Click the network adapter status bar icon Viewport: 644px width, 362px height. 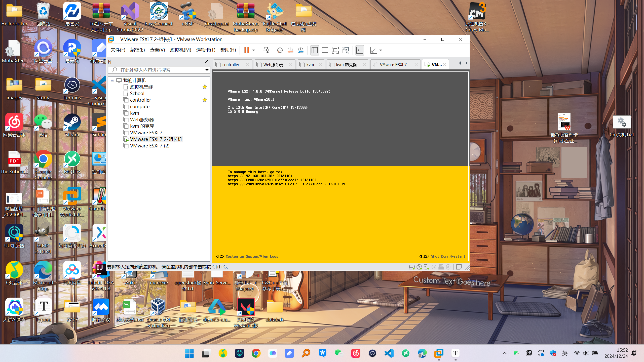pyautogui.click(x=426, y=267)
